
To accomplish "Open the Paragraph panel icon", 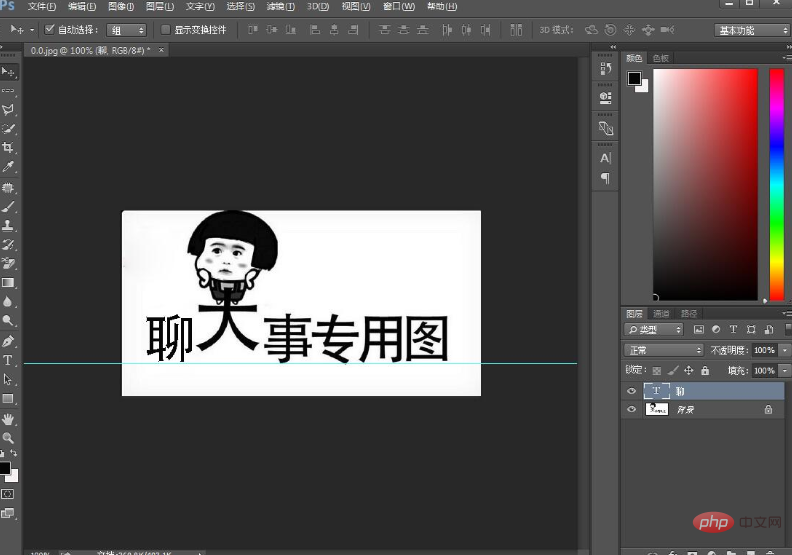I will [x=605, y=178].
